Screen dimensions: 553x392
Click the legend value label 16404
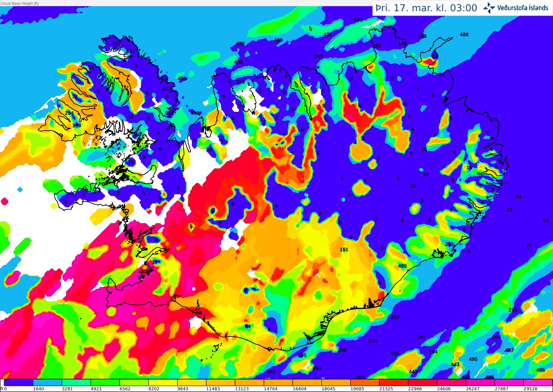300,389
